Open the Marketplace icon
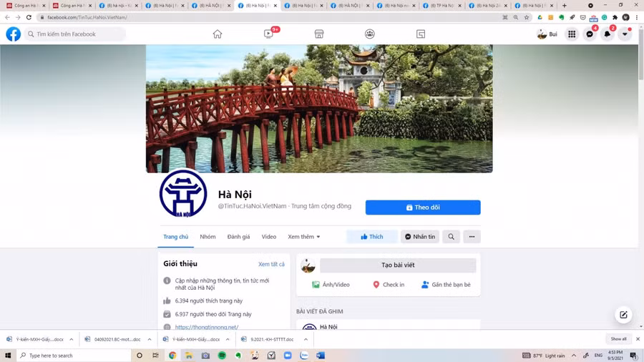Viewport: 644px width, 362px height. [319, 34]
